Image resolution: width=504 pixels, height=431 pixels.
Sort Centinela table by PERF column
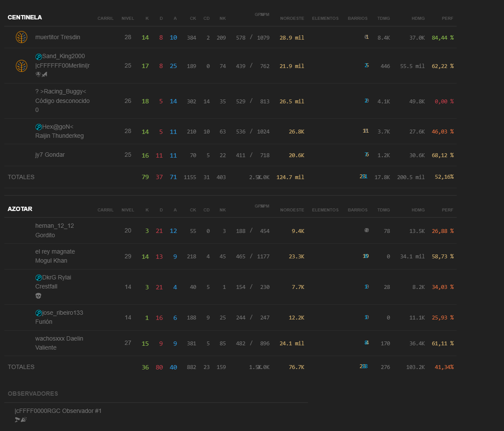point(447,19)
